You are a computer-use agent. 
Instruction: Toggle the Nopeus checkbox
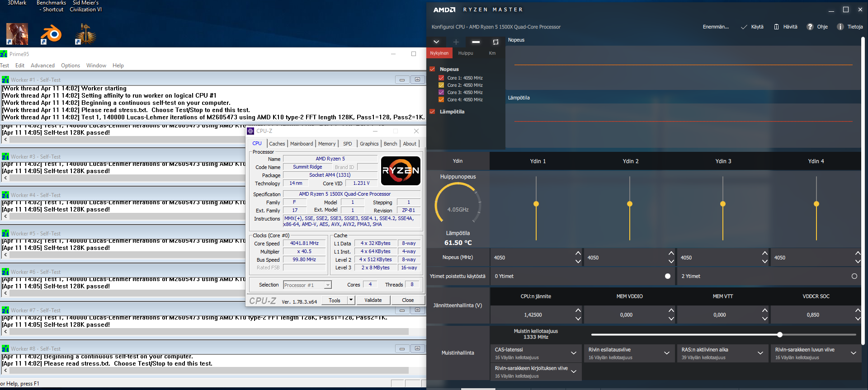432,69
